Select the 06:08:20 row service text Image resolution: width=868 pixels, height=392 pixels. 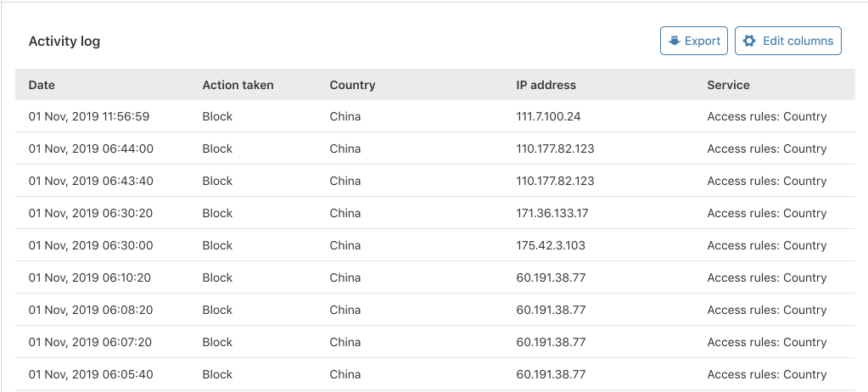tap(766, 310)
